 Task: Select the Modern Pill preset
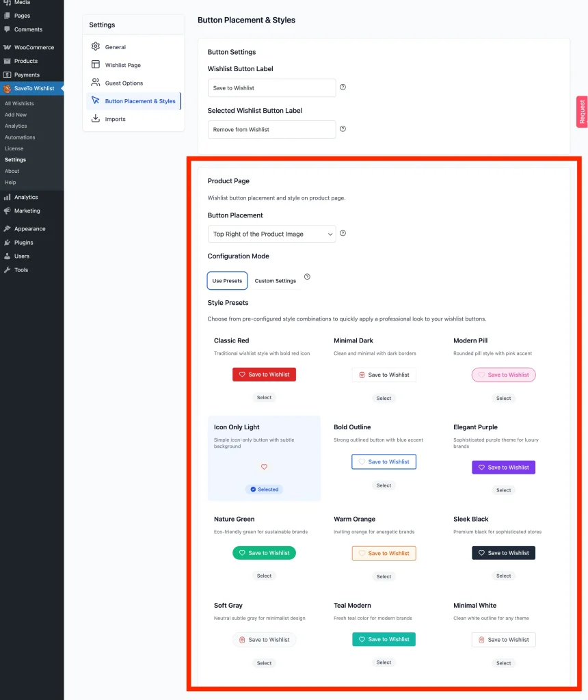504,399
